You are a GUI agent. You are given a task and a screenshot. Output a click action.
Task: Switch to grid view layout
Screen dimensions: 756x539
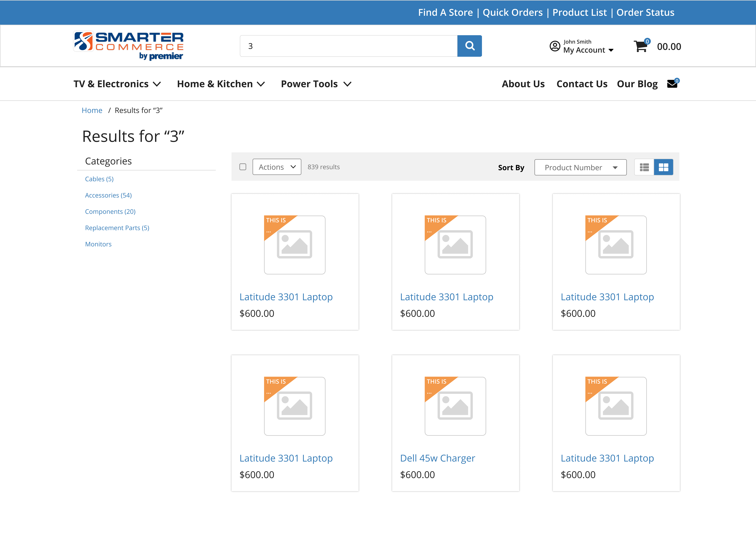click(663, 167)
